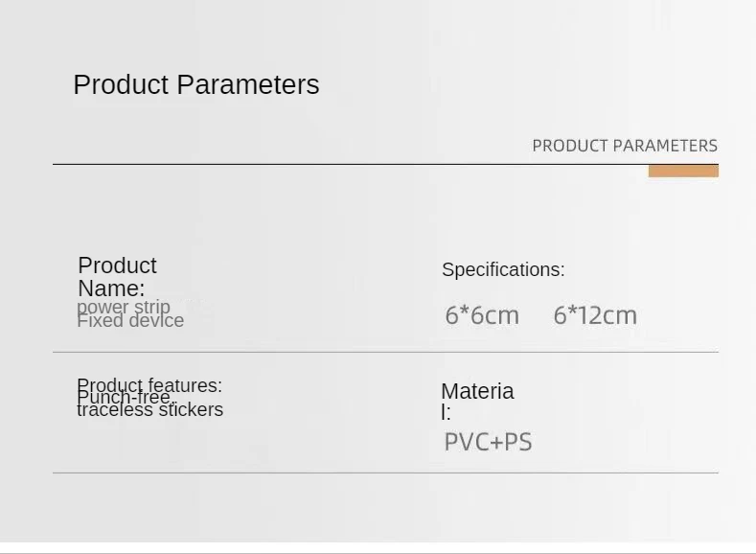Select the "Materia" label text

pos(477,391)
